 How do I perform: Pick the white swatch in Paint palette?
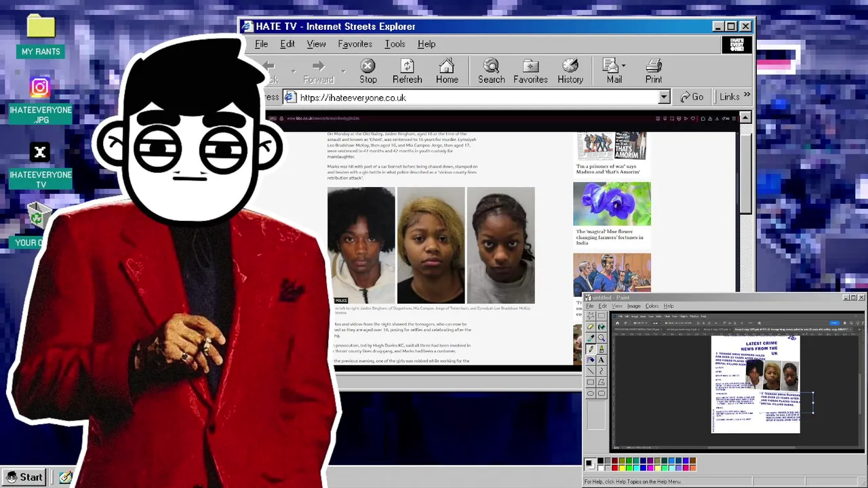600,468
